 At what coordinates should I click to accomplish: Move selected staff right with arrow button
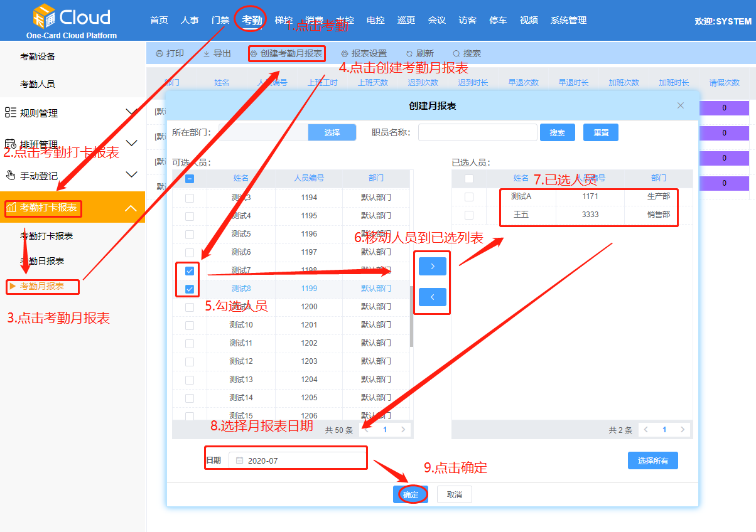(433, 266)
